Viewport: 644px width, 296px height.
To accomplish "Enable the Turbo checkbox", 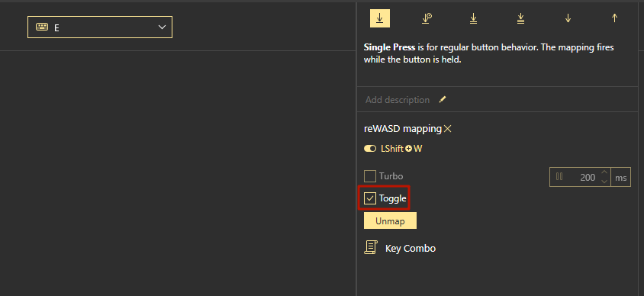I will click(x=370, y=176).
